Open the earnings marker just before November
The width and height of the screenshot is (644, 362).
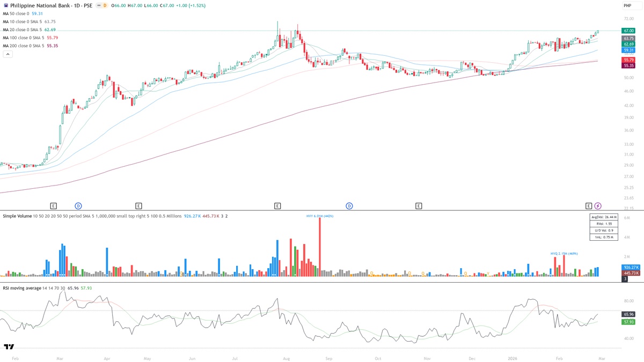[x=419, y=206]
